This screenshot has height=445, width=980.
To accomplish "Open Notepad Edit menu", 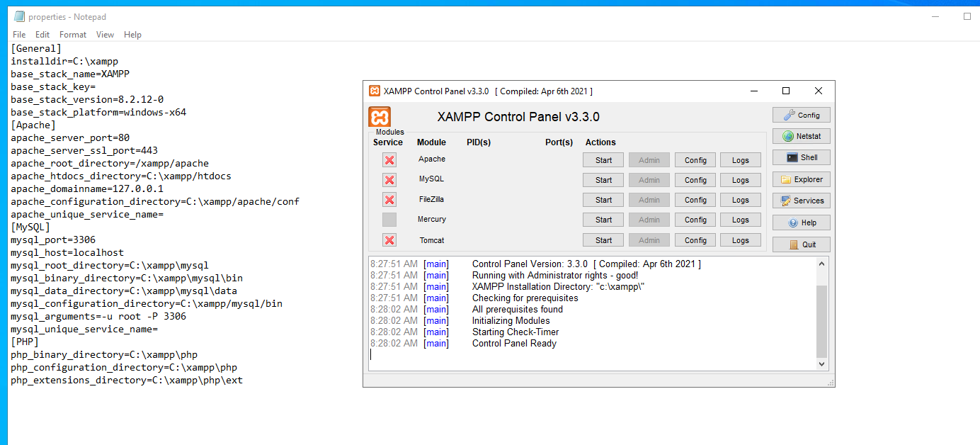I will 42,35.
